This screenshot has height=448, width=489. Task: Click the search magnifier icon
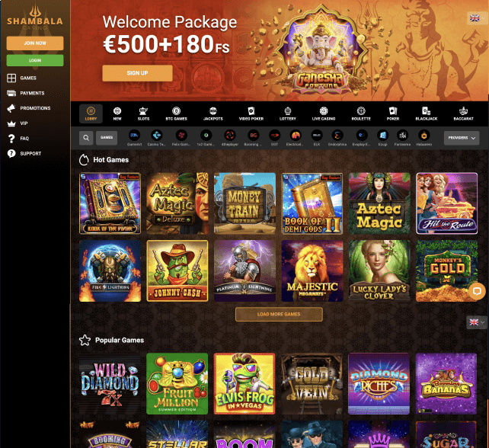(86, 138)
